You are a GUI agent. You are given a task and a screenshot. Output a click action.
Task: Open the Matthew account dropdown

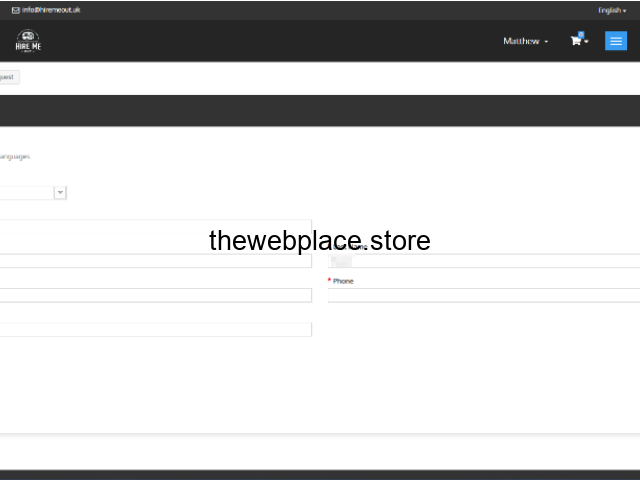click(525, 41)
